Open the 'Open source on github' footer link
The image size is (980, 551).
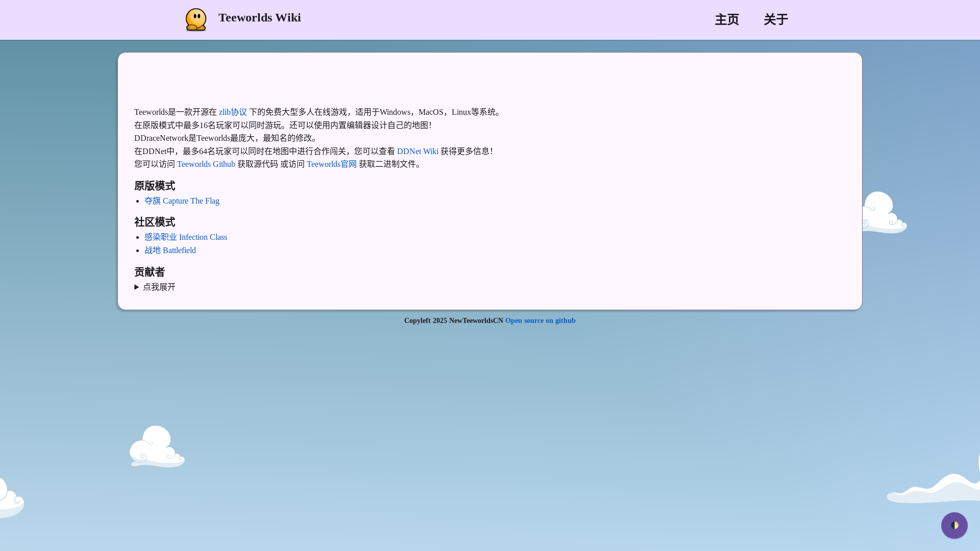coord(541,321)
